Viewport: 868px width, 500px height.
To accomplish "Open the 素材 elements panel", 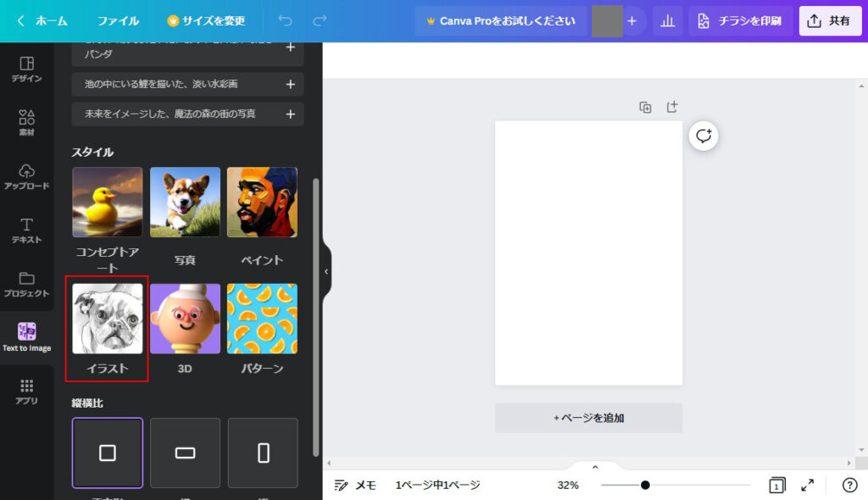I will tap(26, 122).
